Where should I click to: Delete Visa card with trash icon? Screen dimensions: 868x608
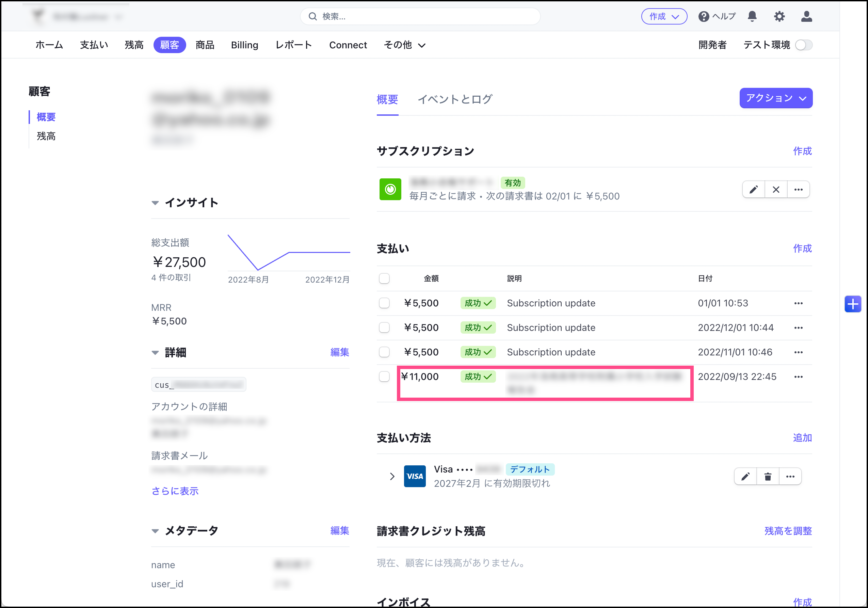(768, 476)
